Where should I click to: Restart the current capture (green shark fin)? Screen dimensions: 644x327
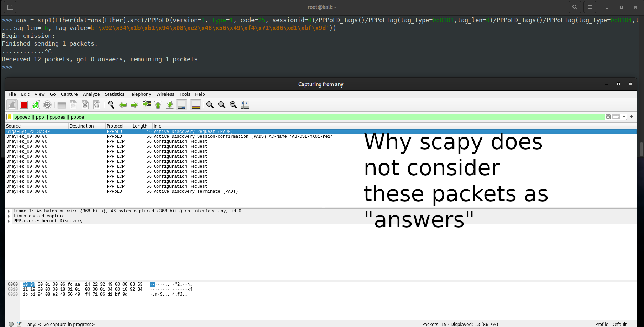(x=36, y=105)
